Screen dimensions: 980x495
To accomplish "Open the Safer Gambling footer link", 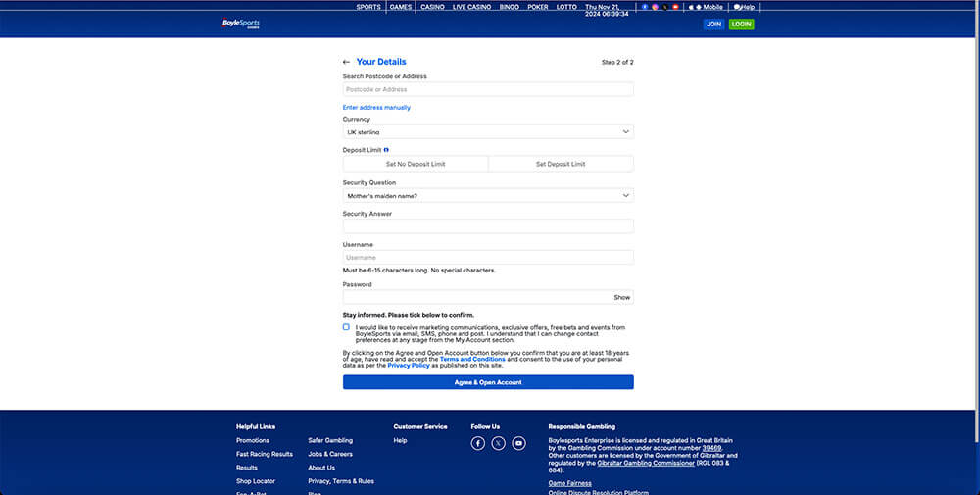I will [x=330, y=441].
